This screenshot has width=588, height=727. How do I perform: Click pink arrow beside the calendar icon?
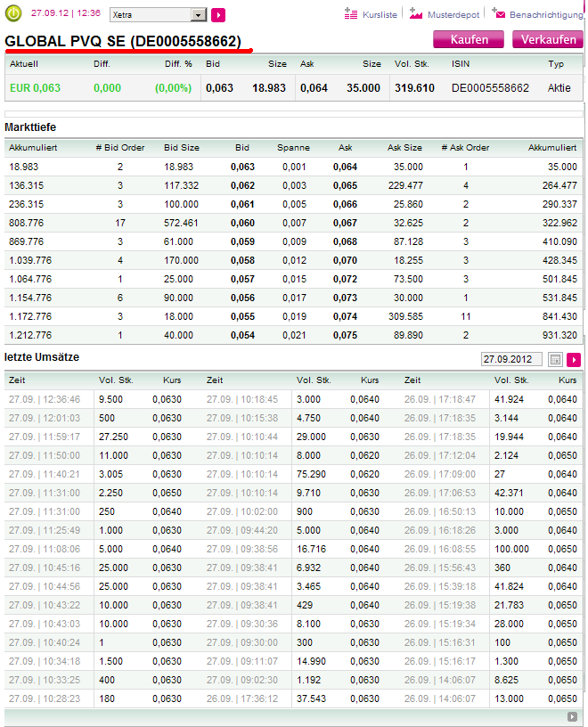coord(573,359)
